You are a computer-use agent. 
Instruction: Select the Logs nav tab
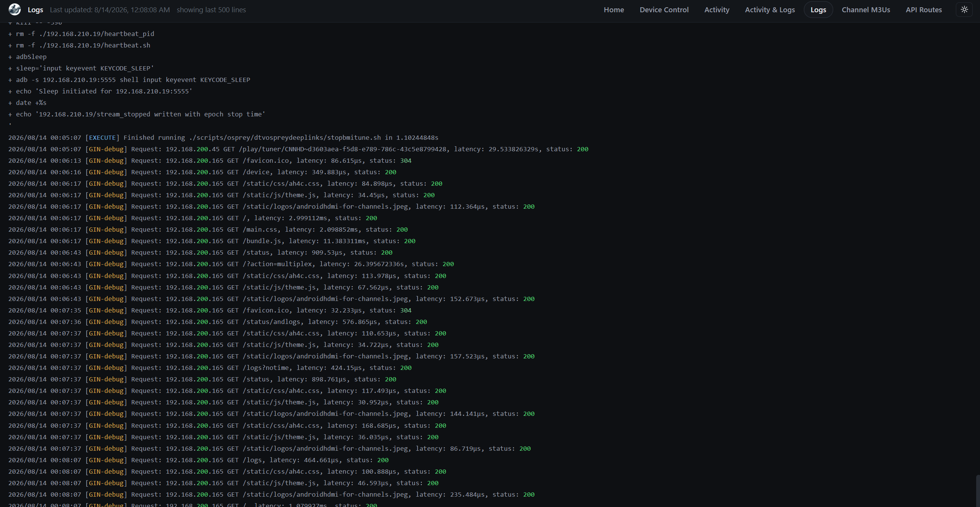pyautogui.click(x=818, y=10)
